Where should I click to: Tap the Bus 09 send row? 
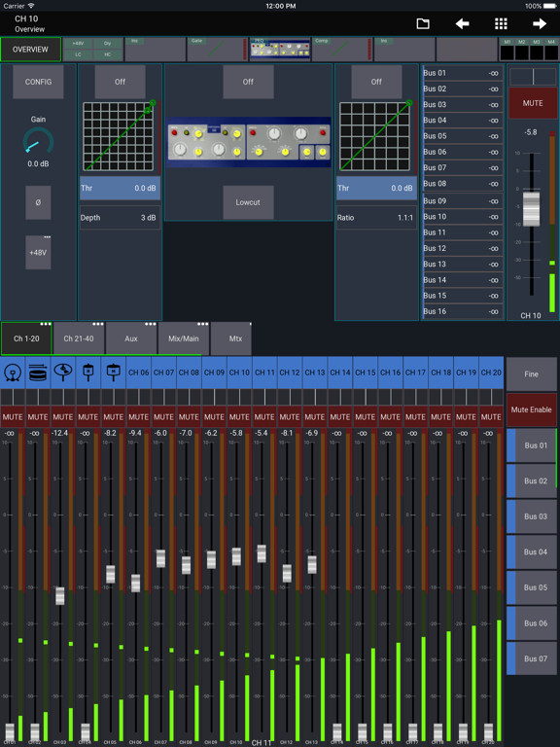[x=462, y=201]
